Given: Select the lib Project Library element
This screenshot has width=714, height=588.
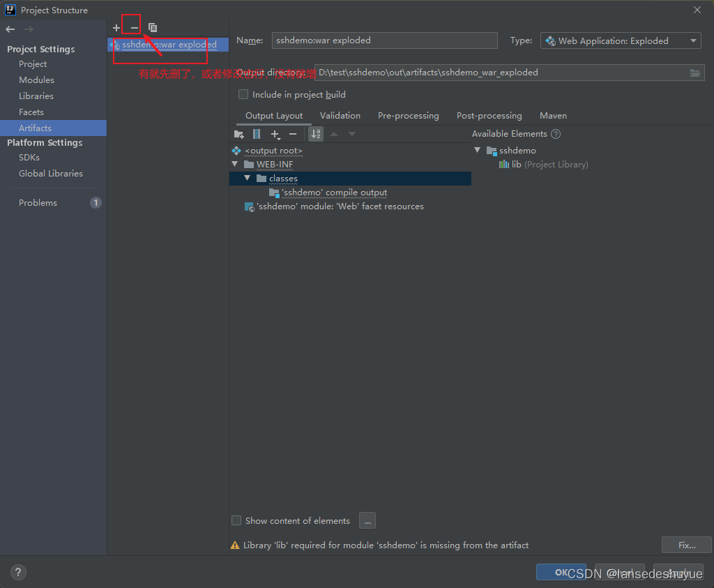Looking at the screenshot, I should [x=543, y=165].
